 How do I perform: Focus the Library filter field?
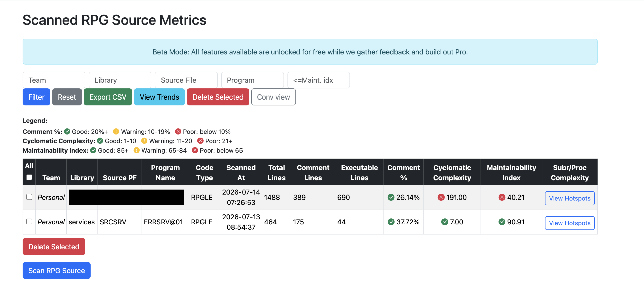click(120, 80)
